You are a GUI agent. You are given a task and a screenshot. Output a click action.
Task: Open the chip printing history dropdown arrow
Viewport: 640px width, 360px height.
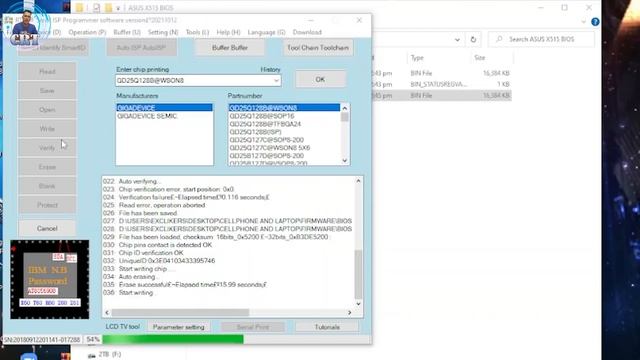point(276,81)
